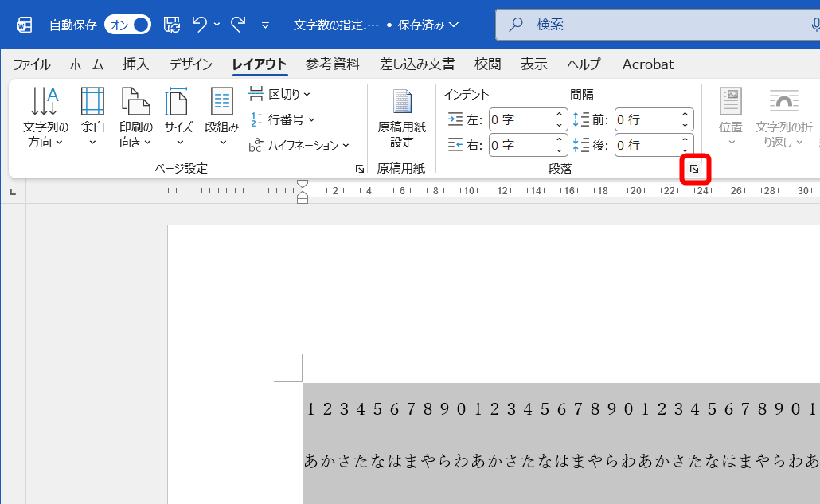Switch to the 校閲 tab
The image size is (820, 504).
tap(487, 64)
